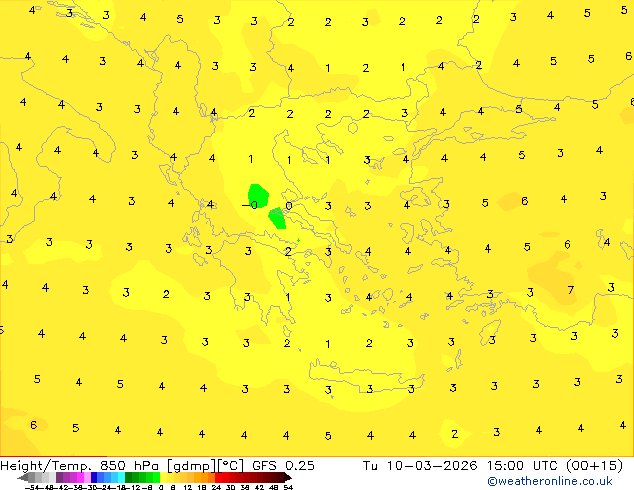634x490 pixels.
Task: Click the date "Tu 10-03-2026"
Action: (x=420, y=466)
